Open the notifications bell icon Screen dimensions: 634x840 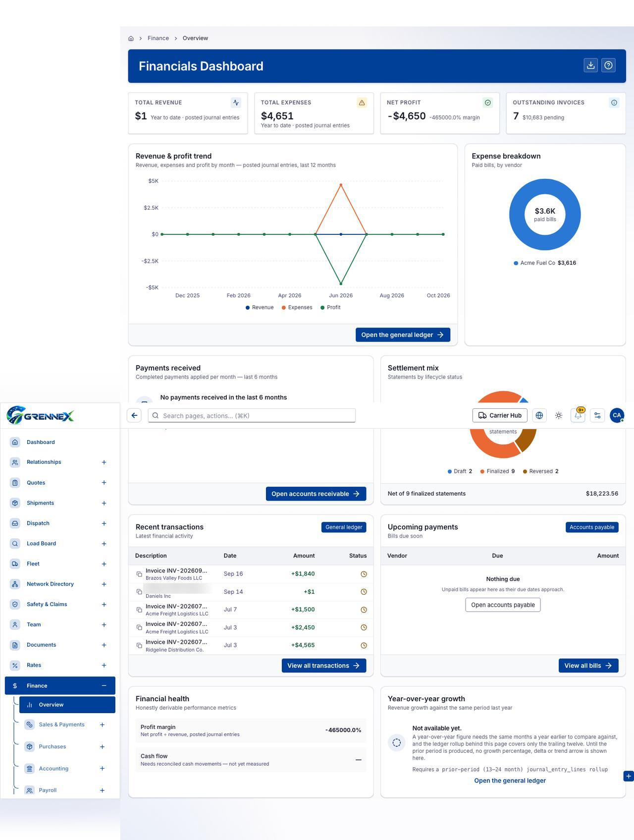[578, 415]
